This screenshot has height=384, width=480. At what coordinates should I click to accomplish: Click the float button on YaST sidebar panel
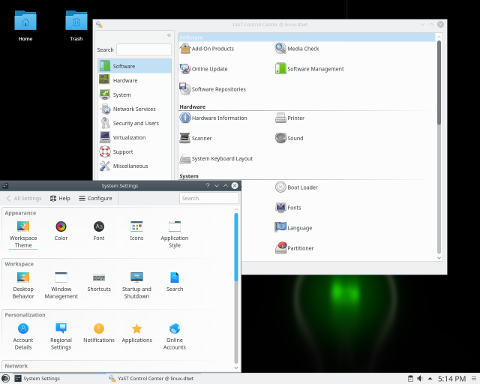pos(169,35)
